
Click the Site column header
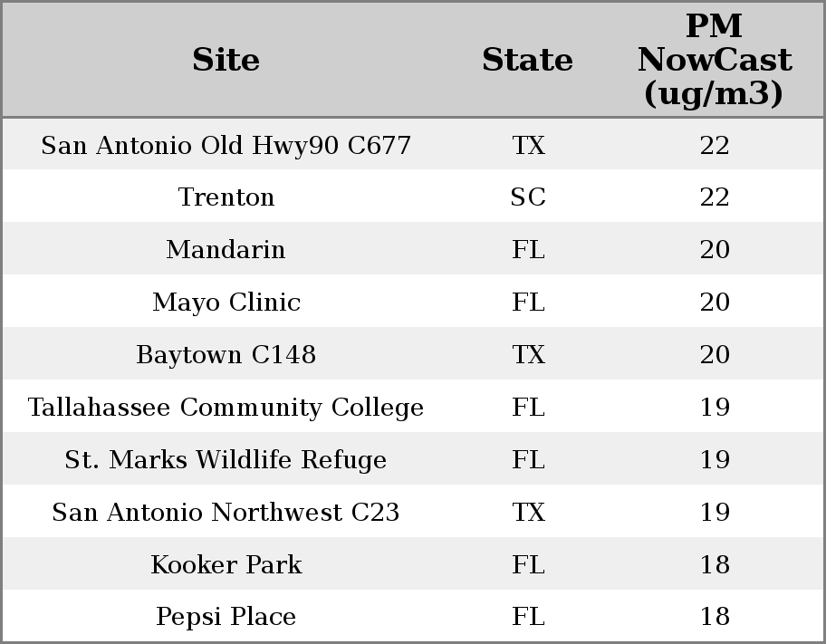pos(226,60)
